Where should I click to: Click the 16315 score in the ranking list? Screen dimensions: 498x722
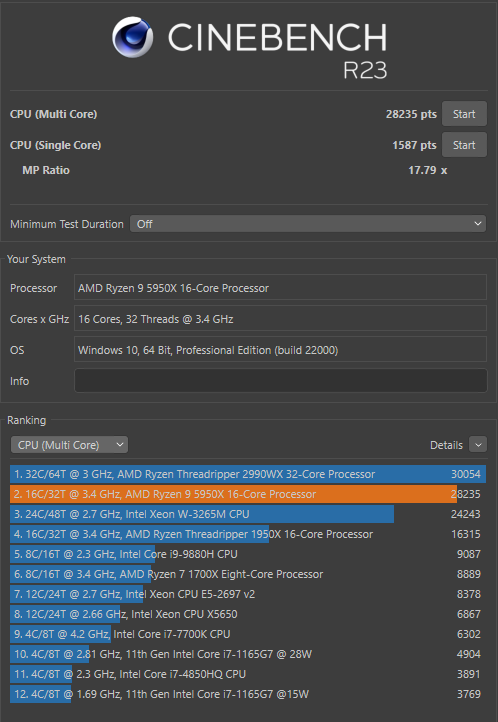pyautogui.click(x=466, y=534)
